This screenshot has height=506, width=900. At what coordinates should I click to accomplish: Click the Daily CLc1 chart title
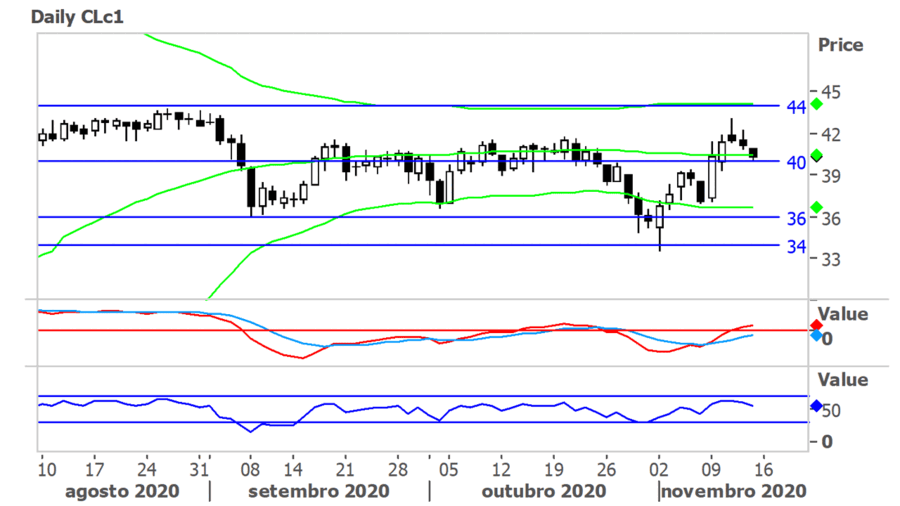77,17
